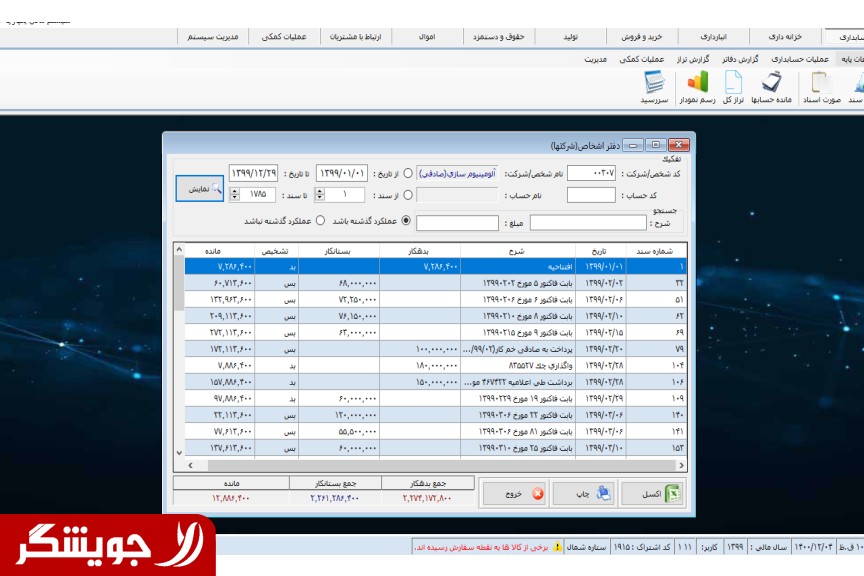Open the تراز کل report icon
The width and height of the screenshot is (864, 576).
pyautogui.click(x=734, y=86)
